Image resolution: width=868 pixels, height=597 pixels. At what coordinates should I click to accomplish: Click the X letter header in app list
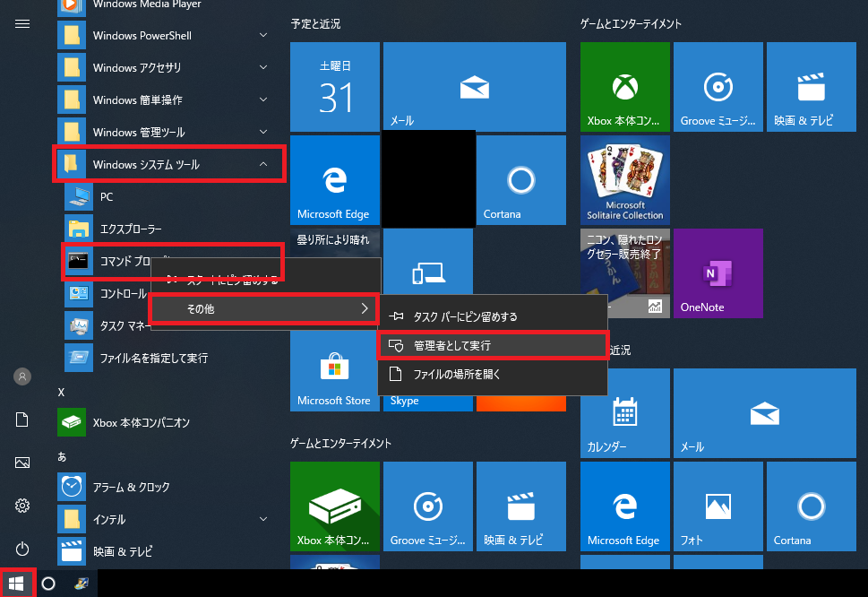coord(62,392)
